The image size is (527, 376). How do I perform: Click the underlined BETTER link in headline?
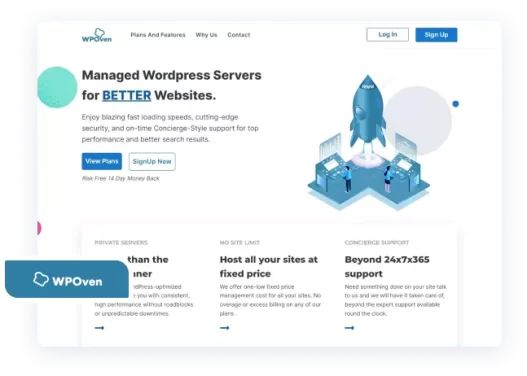[127, 95]
